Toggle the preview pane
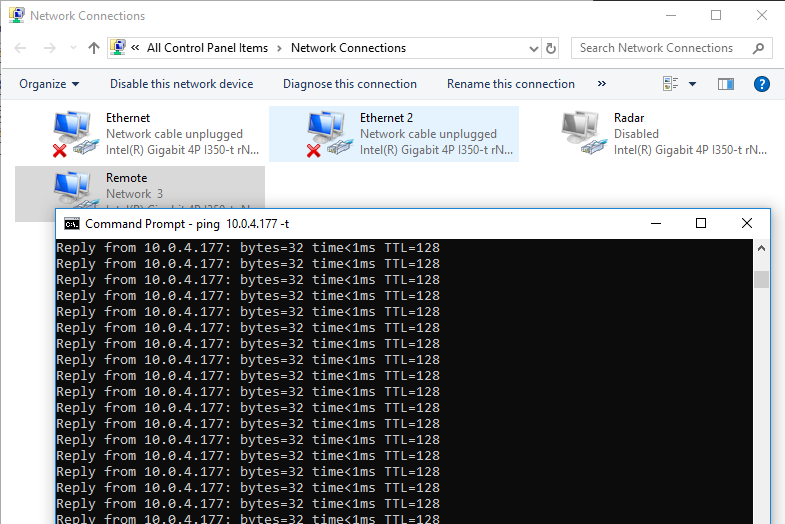Viewport: 785px width, 524px height. click(x=725, y=84)
